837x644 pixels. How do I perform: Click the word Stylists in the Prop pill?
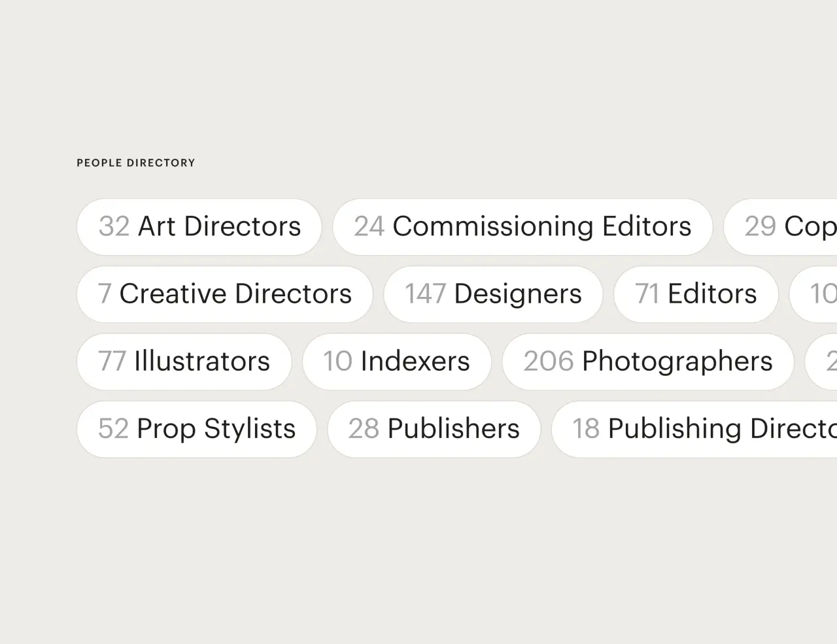pos(250,430)
